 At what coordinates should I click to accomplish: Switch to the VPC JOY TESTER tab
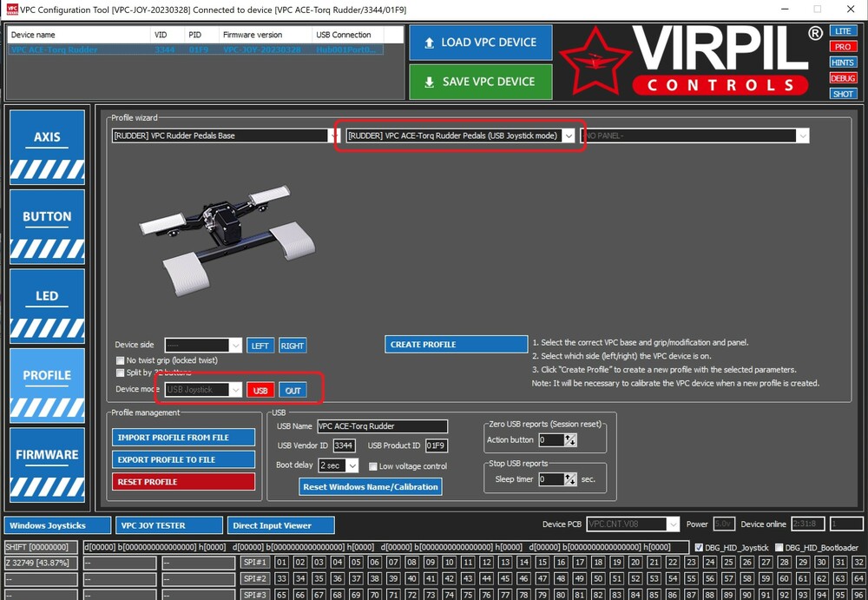[168, 525]
